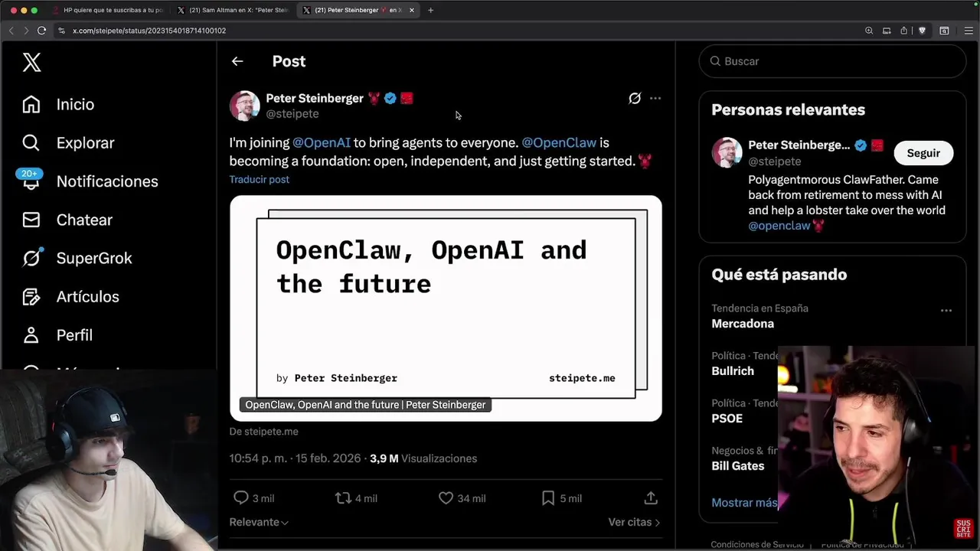Click Mostrar más in trends
Image resolution: width=980 pixels, height=551 pixels.
pyautogui.click(x=744, y=503)
